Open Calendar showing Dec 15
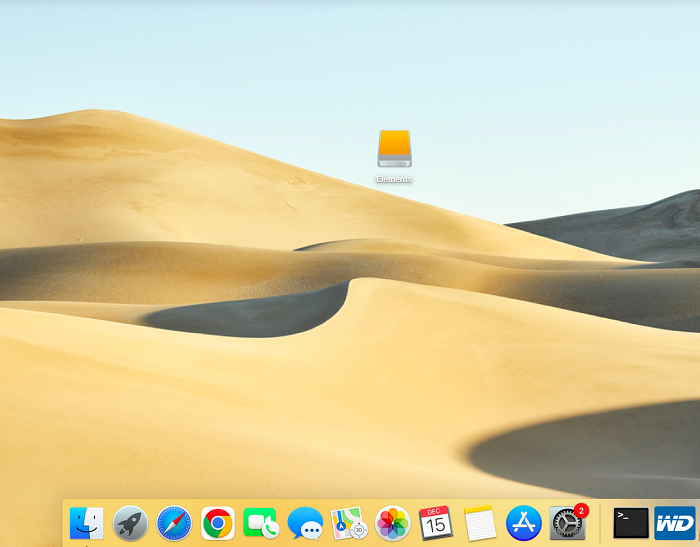 click(x=436, y=523)
